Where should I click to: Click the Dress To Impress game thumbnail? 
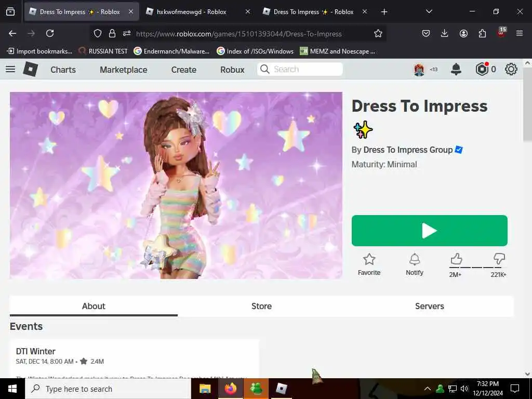(176, 185)
